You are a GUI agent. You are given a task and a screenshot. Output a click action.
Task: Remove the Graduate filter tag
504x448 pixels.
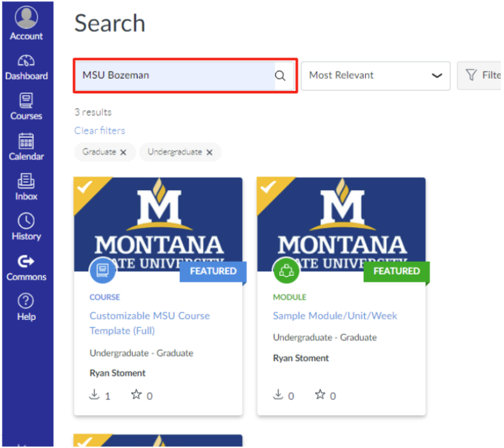(x=123, y=152)
